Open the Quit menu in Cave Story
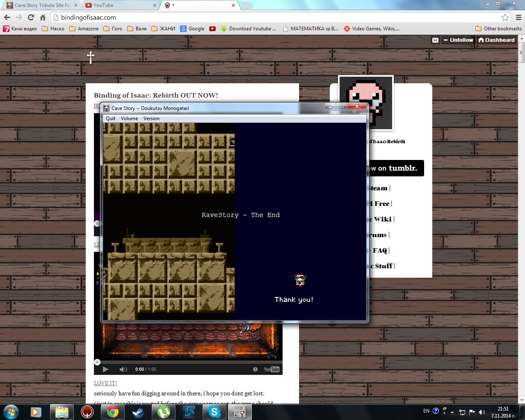This screenshot has height=420, width=525. coord(111,119)
